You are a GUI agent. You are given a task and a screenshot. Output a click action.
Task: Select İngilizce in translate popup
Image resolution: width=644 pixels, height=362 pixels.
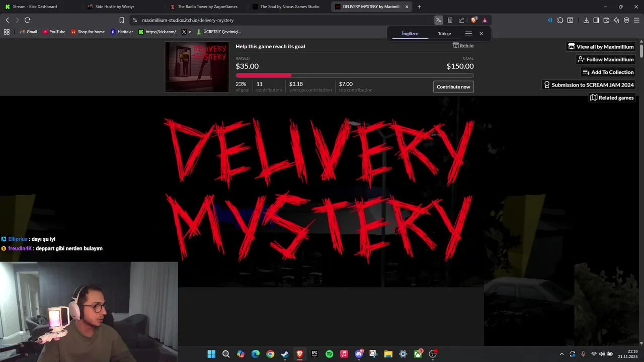click(410, 34)
